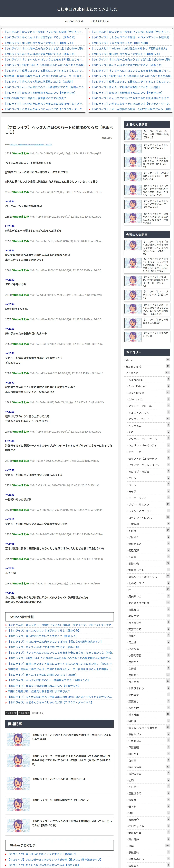Jump to quoted reply >>2380
Viewport: 174px width, 868px height.
[x=10, y=441]
